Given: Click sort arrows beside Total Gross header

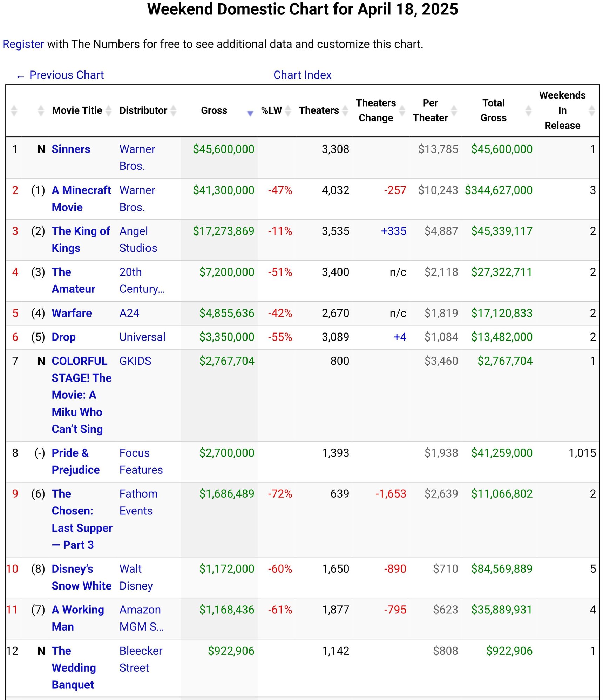Looking at the screenshot, I should [529, 111].
